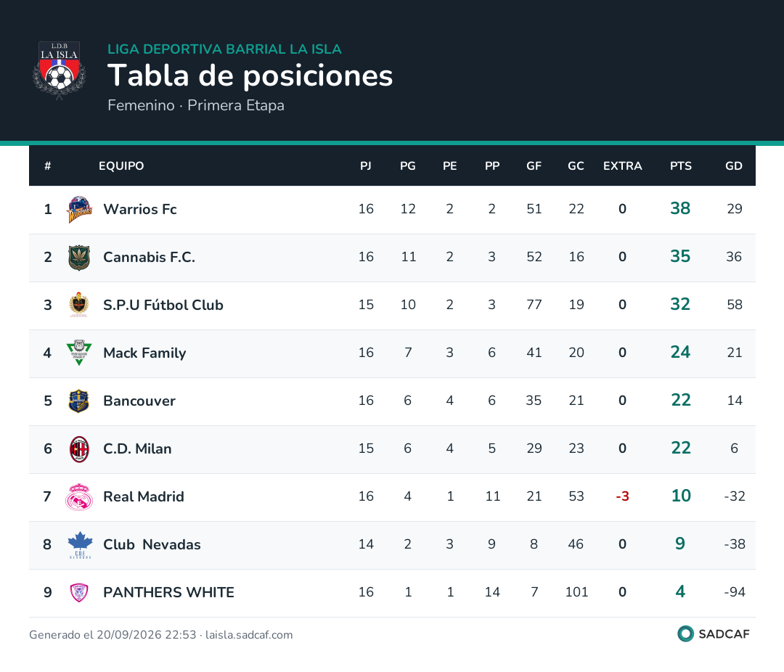The width and height of the screenshot is (784, 672).
Task: Select the GD column header
Action: [x=733, y=166]
